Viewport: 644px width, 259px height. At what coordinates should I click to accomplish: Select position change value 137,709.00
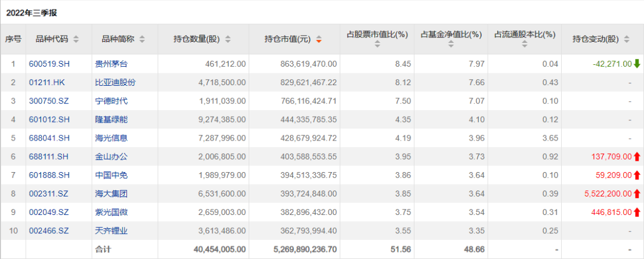(x=612, y=157)
